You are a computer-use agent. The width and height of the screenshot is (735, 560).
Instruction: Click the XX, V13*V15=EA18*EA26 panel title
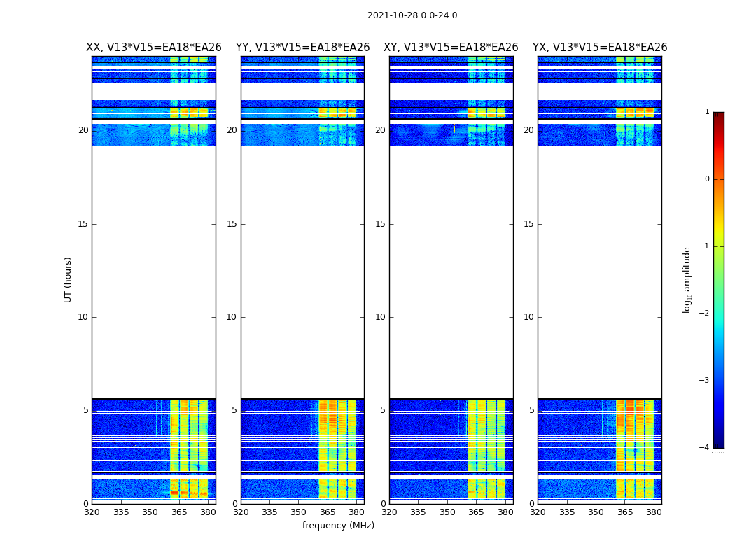tap(154, 48)
